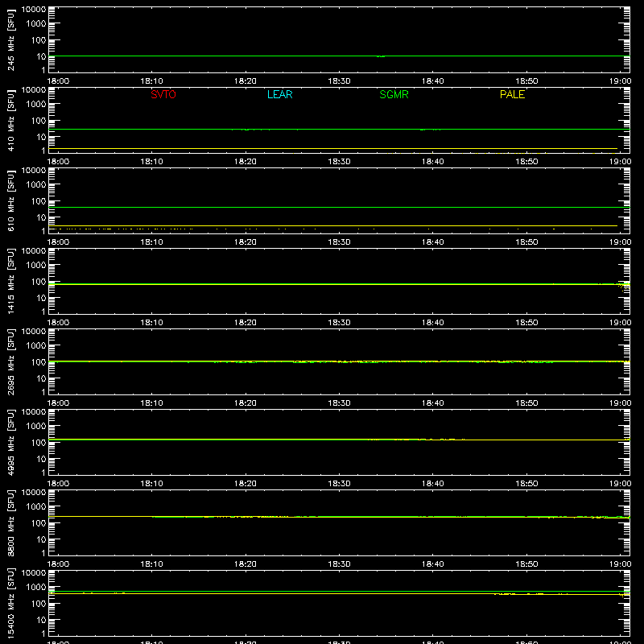644x644 pixels.
Task: Click 18:30 label below the 245 MHz plot
Action: pos(339,81)
